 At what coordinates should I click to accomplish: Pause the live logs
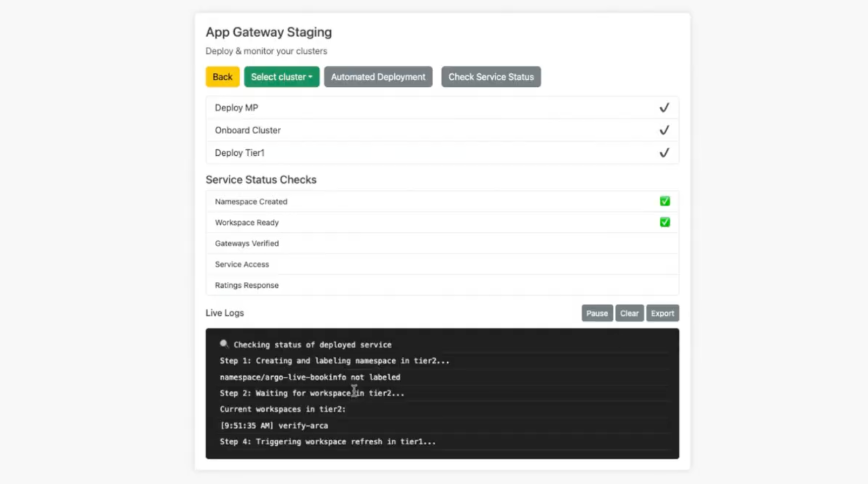[597, 313]
